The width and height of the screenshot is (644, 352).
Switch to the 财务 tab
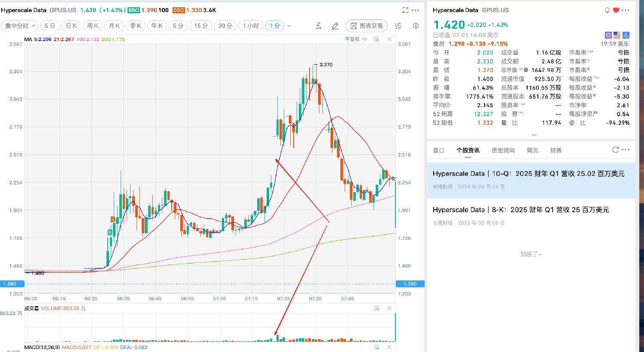click(x=556, y=150)
